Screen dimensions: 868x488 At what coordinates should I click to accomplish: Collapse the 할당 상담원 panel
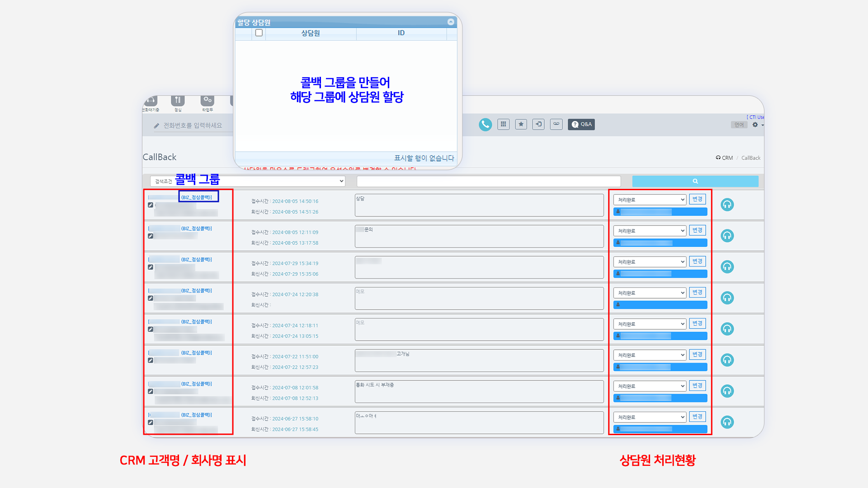(x=451, y=22)
